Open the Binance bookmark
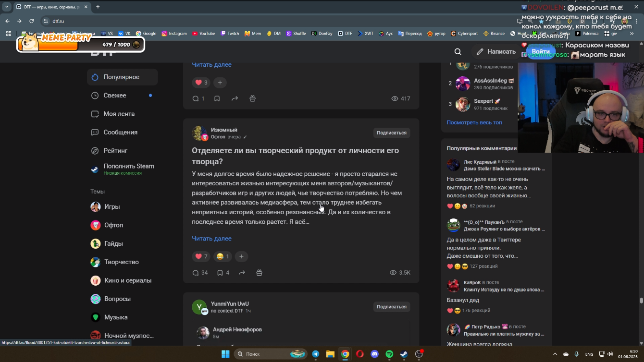Image resolution: width=644 pixels, height=362 pixels. [x=494, y=34]
